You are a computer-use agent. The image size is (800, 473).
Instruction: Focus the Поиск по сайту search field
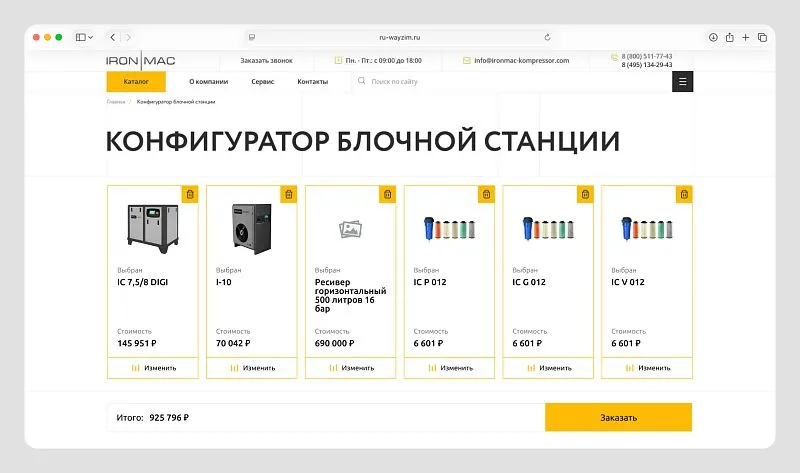click(x=512, y=82)
